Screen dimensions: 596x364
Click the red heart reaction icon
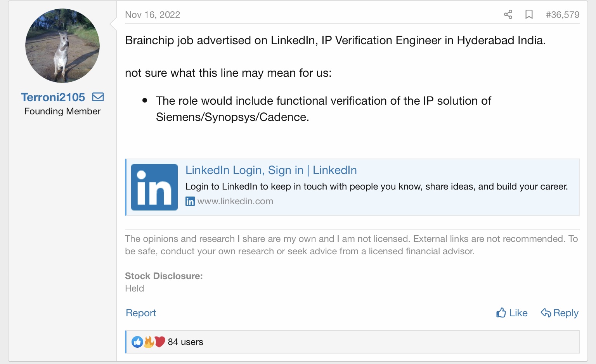(160, 342)
